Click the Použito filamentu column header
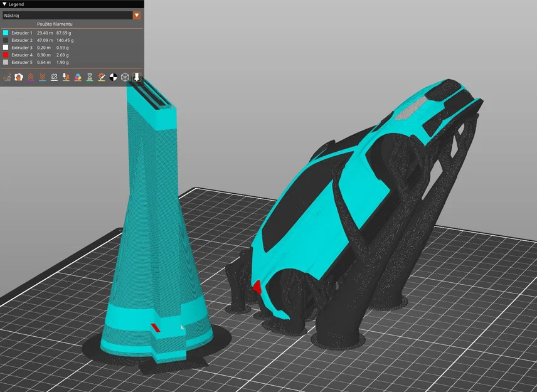Viewport: 537px width, 392px height. tap(55, 24)
